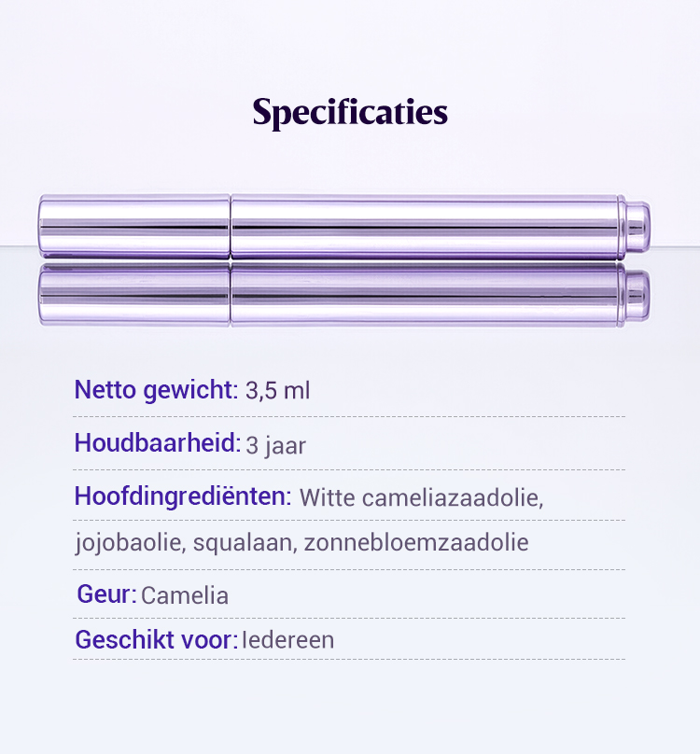Click the word zonnebloemzaadolie
700x754 pixels.
[416, 542]
